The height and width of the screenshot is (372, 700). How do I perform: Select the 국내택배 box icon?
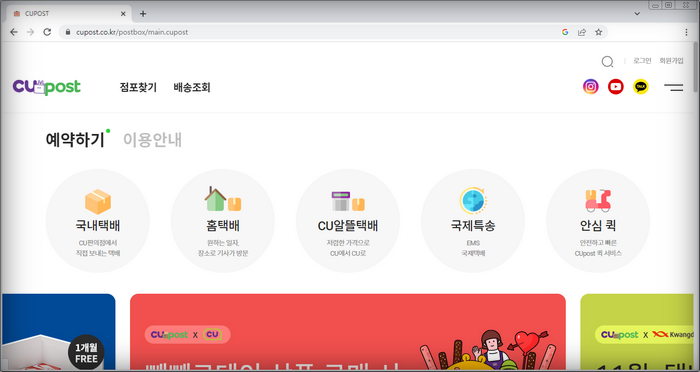(98, 201)
